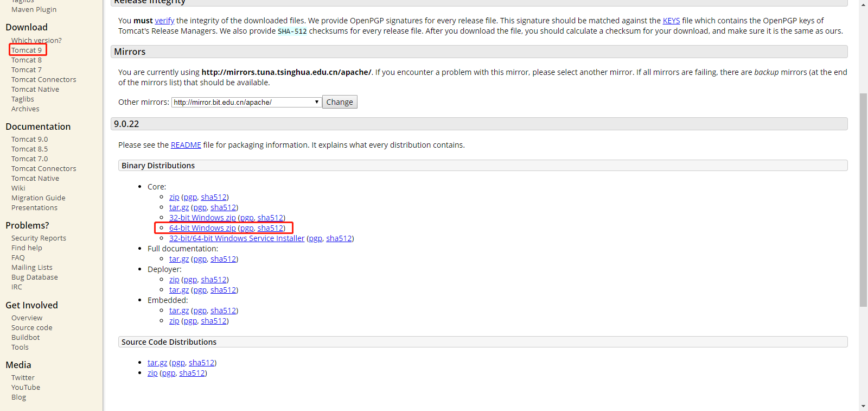Download the Embedded tar.gz
The height and width of the screenshot is (411, 868).
(x=179, y=311)
